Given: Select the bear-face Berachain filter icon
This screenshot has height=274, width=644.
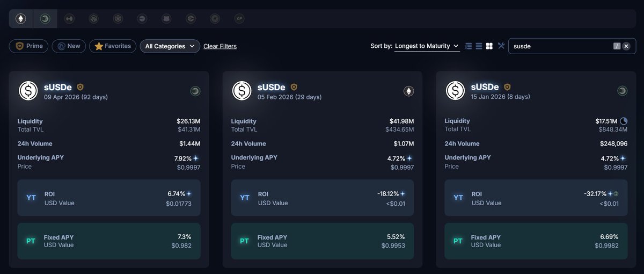Looking at the screenshot, I should (x=166, y=19).
